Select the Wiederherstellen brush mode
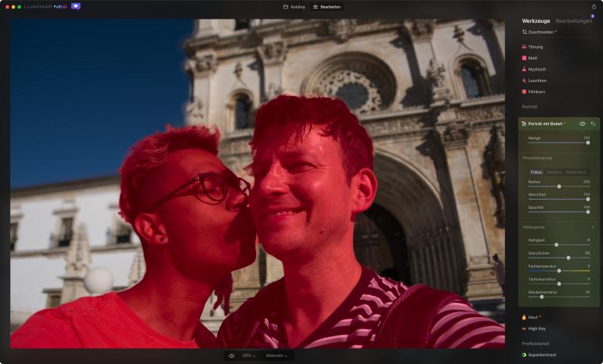This screenshot has width=603, height=364. [x=576, y=172]
